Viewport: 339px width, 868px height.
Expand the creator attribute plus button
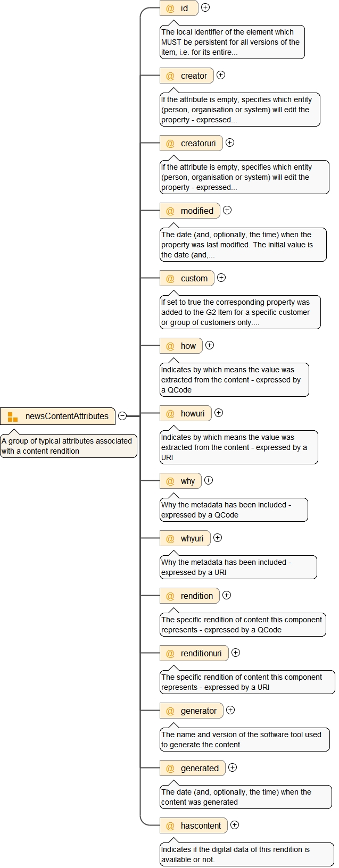(221, 75)
